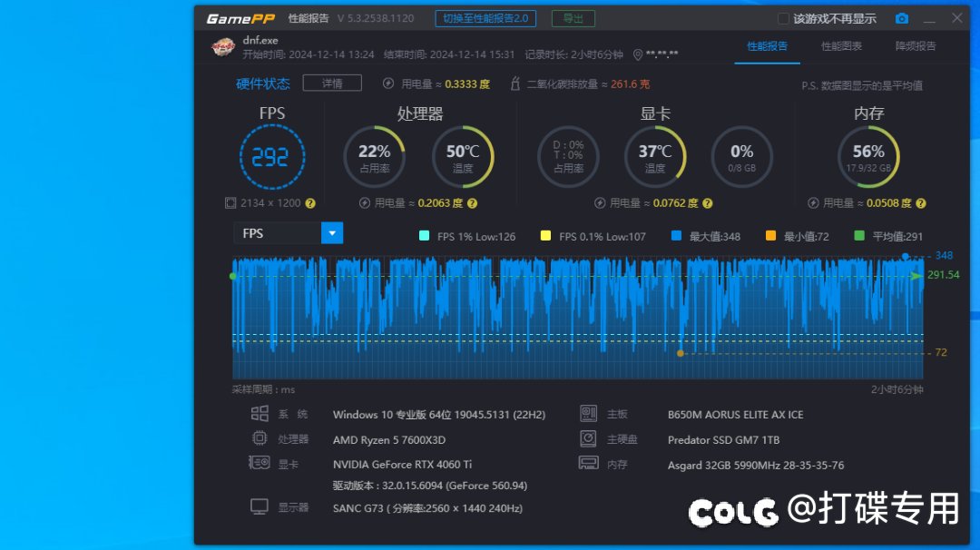Click the 0.3333 度 power value
Image resolution: width=980 pixels, height=550 pixels.
coord(467,83)
